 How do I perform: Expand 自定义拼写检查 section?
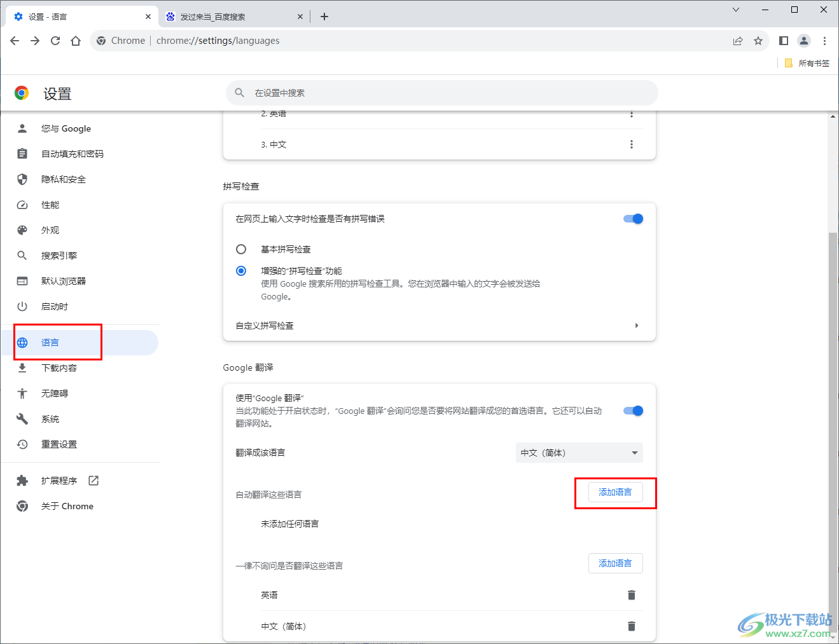tap(439, 325)
